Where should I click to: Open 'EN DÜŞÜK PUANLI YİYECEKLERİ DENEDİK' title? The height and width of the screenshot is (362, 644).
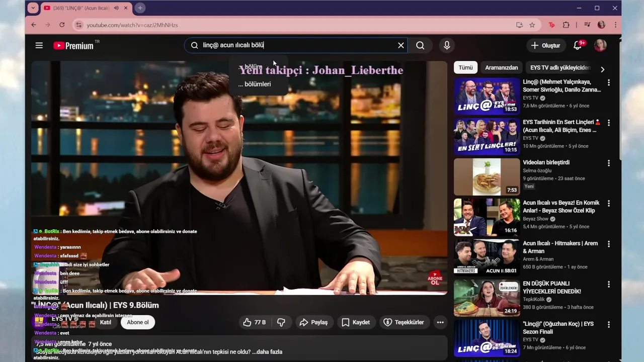click(x=552, y=287)
